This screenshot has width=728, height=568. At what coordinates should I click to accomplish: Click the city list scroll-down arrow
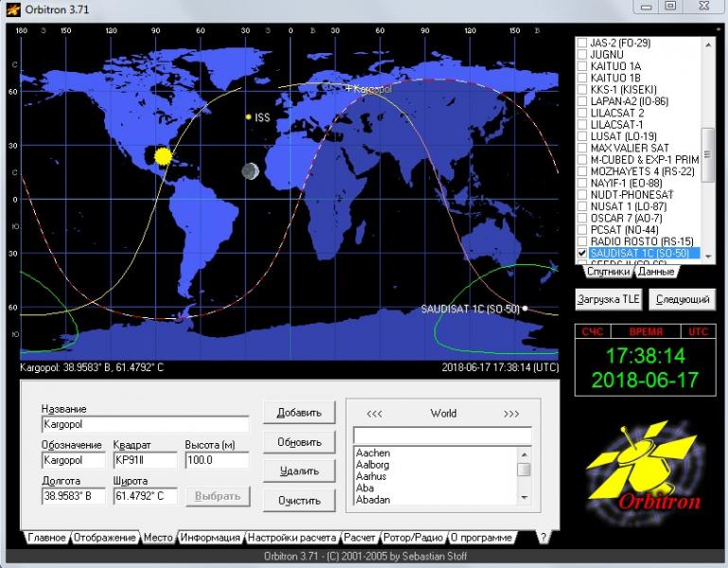pyautogui.click(x=524, y=497)
